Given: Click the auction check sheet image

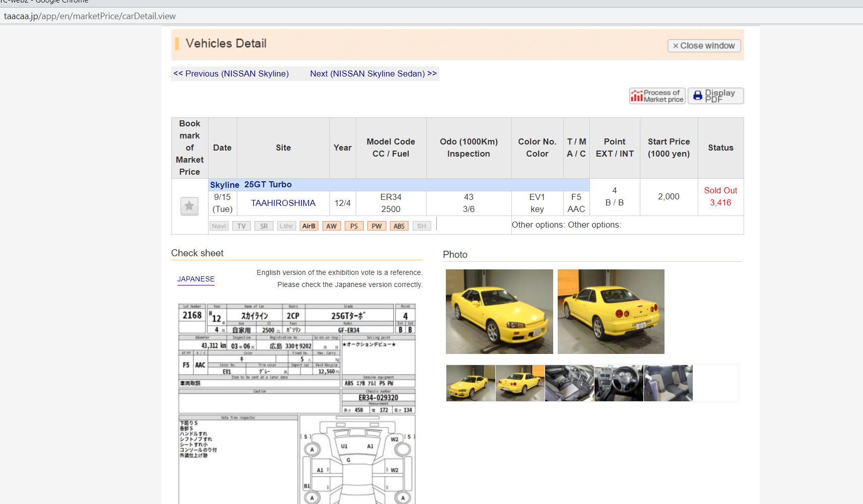Looking at the screenshot, I should click(297, 403).
